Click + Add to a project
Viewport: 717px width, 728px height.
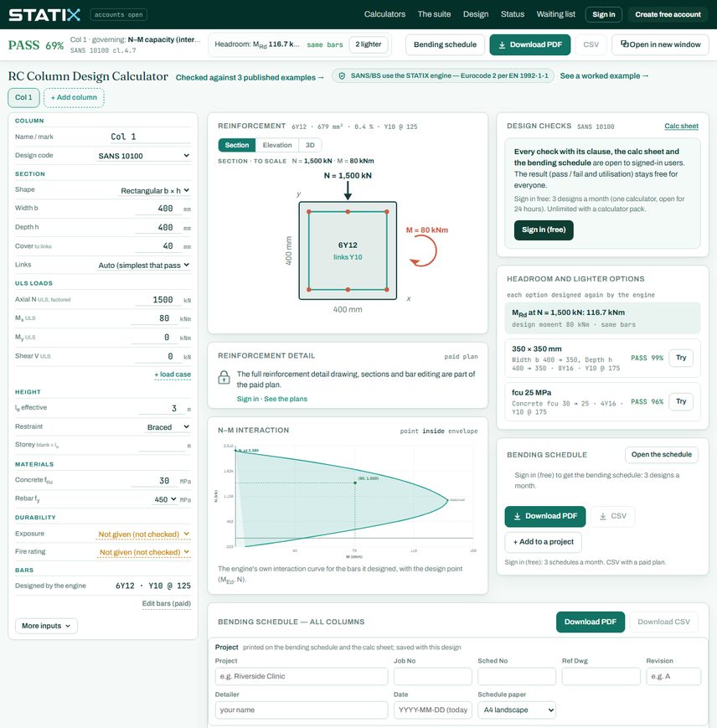(x=543, y=542)
